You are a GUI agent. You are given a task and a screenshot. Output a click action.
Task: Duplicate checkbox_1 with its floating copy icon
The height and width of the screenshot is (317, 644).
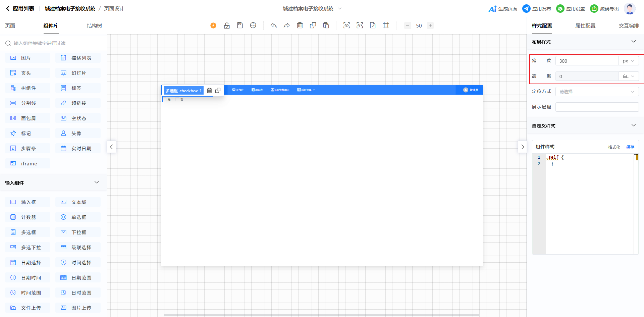[218, 91]
